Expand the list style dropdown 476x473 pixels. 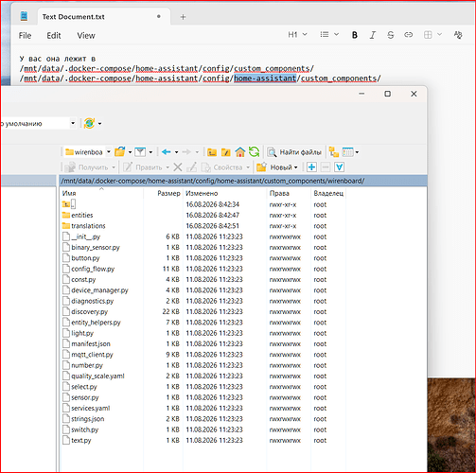coord(329,35)
